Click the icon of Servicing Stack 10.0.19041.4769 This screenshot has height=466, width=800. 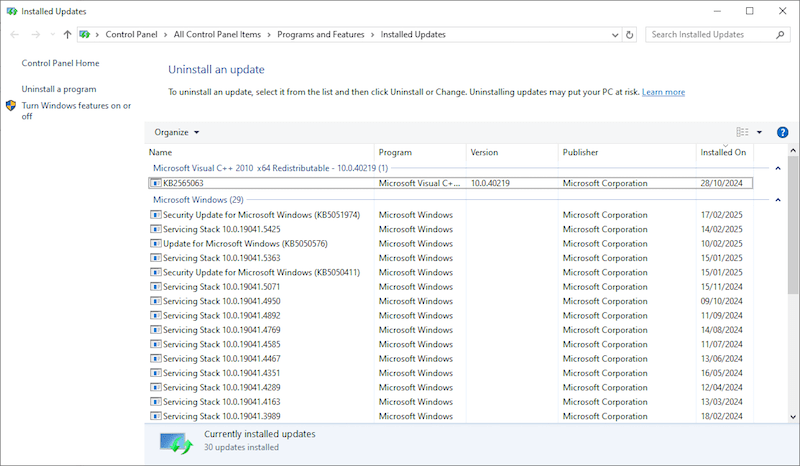(x=156, y=330)
